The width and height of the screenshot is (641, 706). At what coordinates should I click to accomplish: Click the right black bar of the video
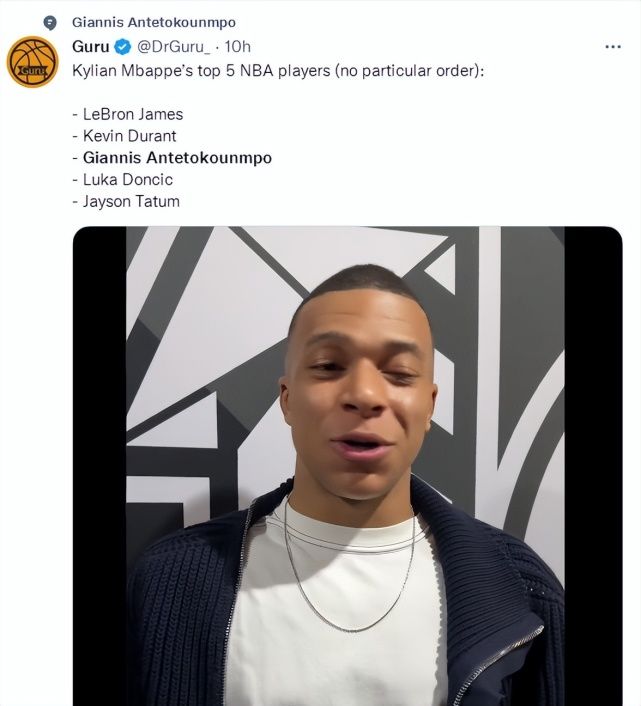click(x=593, y=466)
